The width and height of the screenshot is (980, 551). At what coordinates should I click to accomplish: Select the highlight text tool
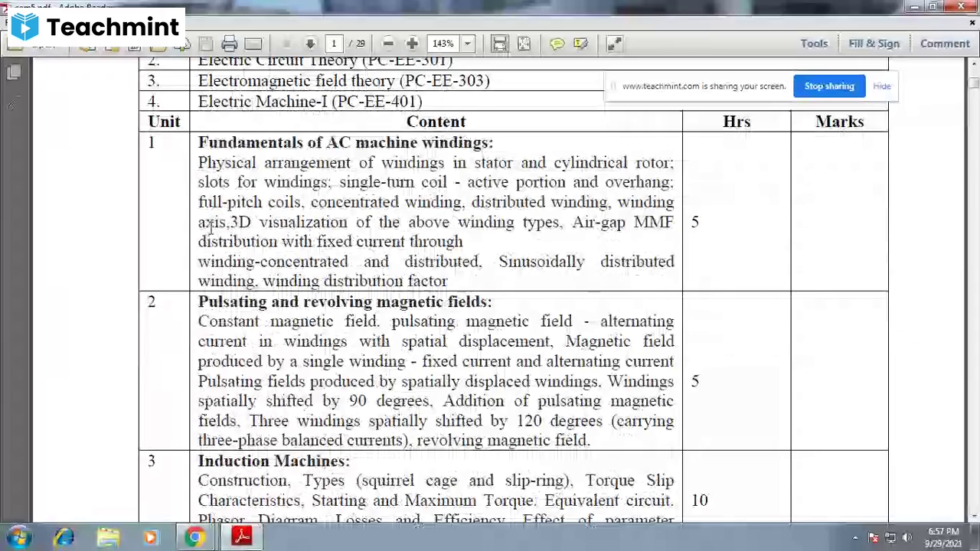pos(581,44)
